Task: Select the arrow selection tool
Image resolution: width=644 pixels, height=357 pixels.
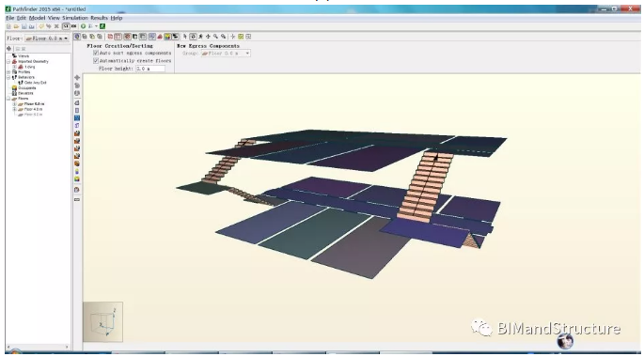Action: coord(185,37)
